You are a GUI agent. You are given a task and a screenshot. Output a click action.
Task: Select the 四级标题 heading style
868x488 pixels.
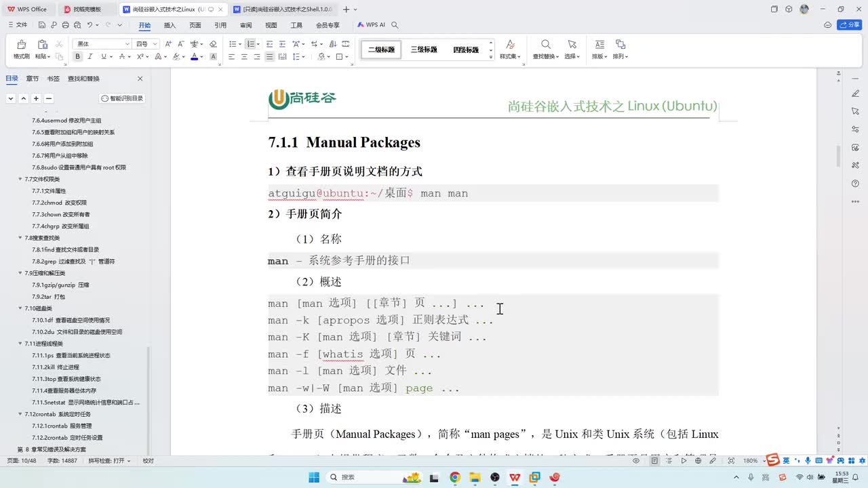(x=466, y=49)
